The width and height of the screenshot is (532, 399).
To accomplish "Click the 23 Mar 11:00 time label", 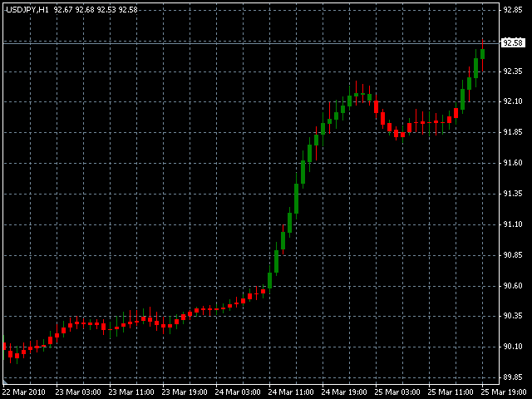I will point(131,392).
